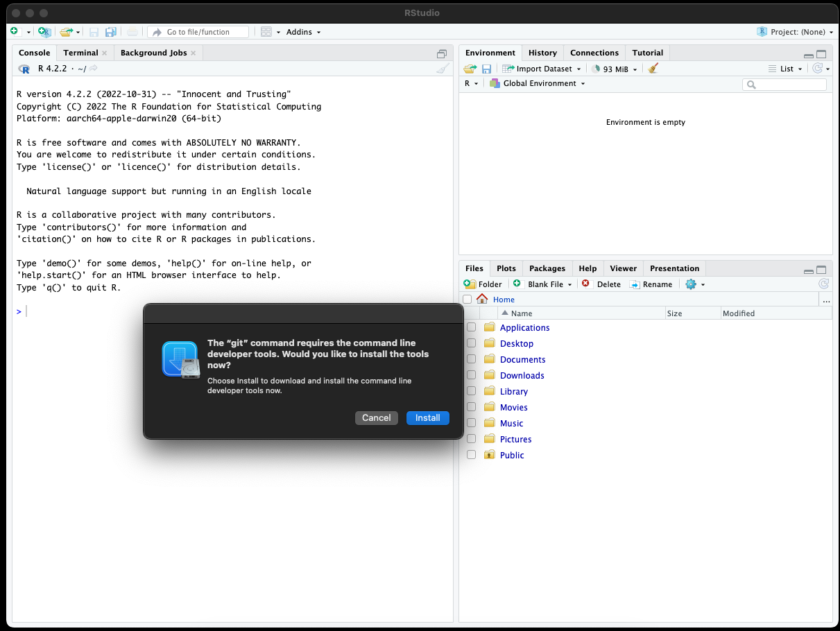840x631 pixels.
Task: Tick the checkbox beside Downloads
Action: 472,375
